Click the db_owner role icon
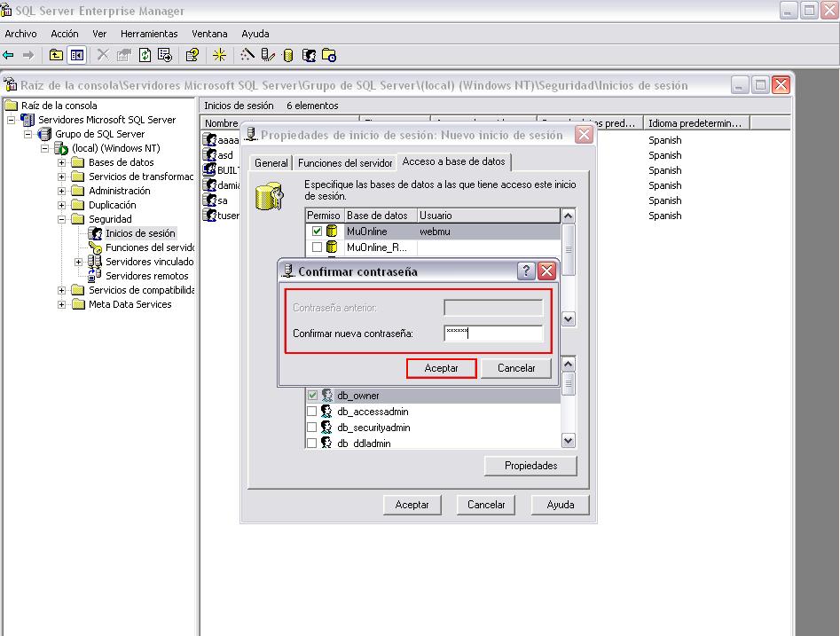Image resolution: width=840 pixels, height=636 pixels. [326, 396]
